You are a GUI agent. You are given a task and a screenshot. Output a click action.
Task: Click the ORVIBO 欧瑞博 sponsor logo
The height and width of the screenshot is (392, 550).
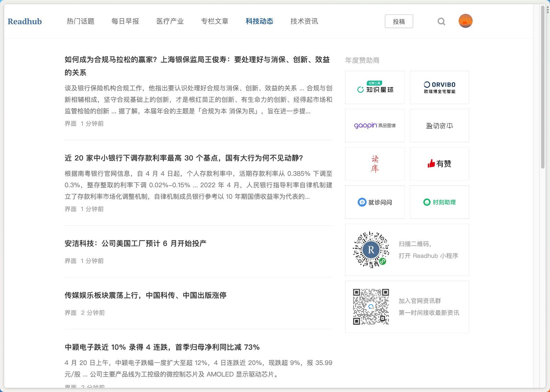pyautogui.click(x=439, y=87)
